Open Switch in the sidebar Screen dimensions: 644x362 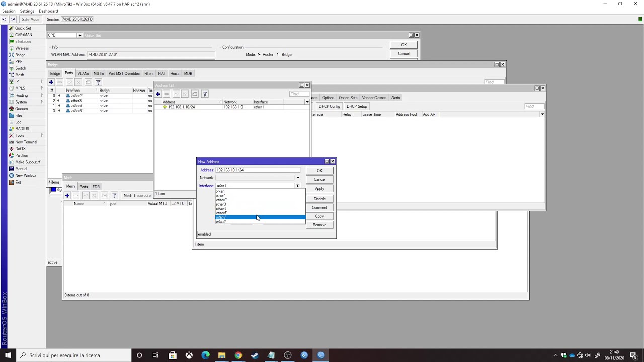point(20,68)
